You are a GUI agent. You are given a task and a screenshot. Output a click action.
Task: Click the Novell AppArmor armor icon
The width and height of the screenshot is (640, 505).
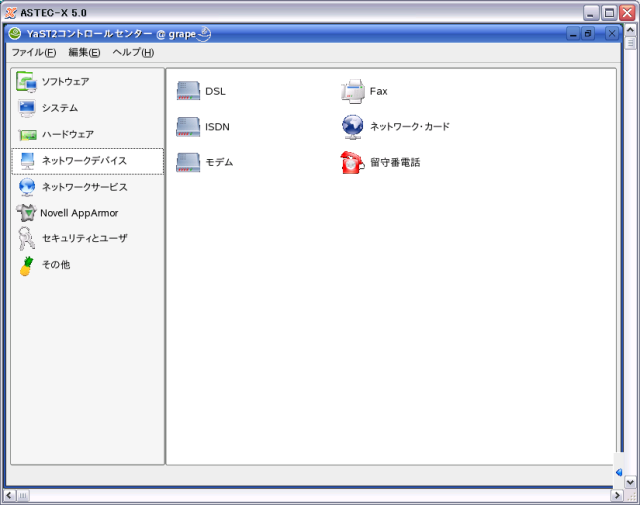click(x=27, y=213)
